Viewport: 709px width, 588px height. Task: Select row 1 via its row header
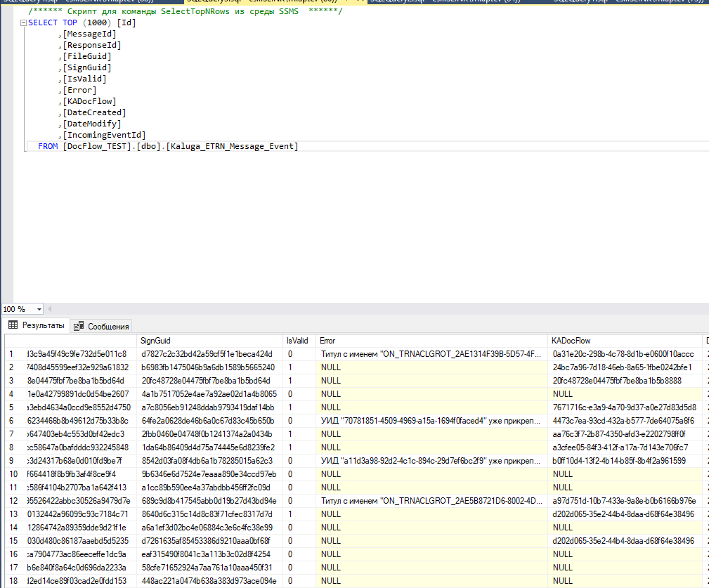click(x=15, y=354)
